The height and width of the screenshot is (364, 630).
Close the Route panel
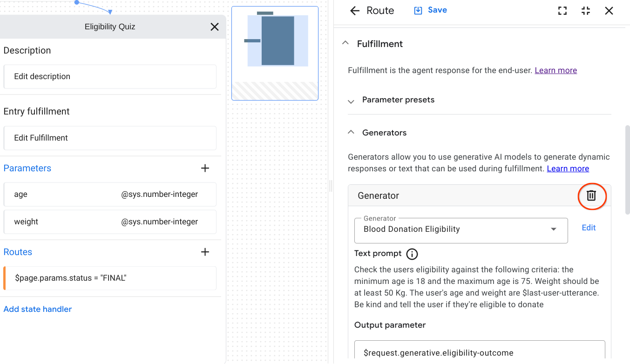609,11
